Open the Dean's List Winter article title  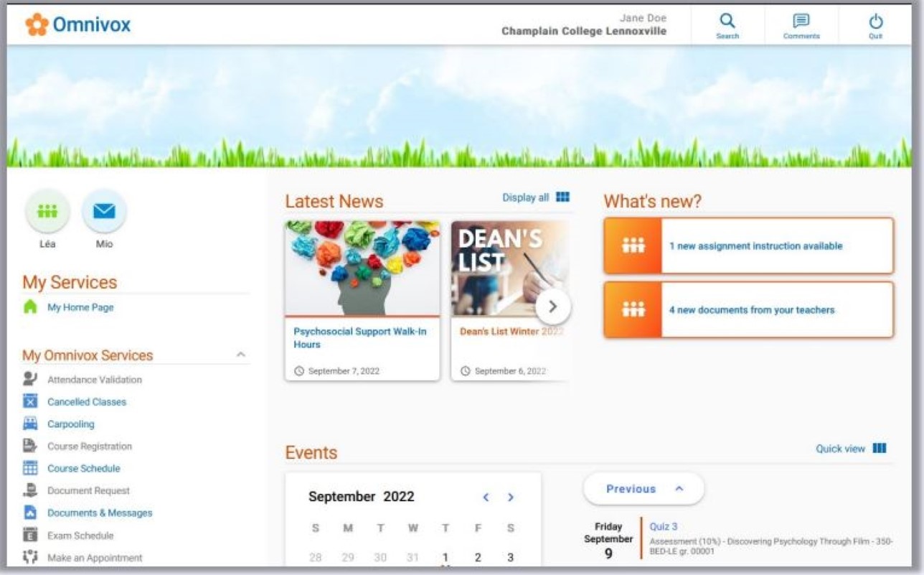(x=511, y=332)
